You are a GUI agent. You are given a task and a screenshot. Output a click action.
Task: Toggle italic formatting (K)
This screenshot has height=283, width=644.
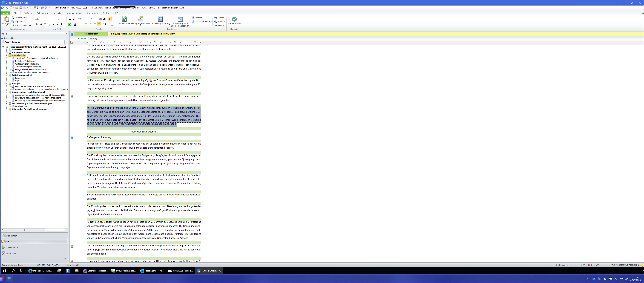[x=41, y=24]
